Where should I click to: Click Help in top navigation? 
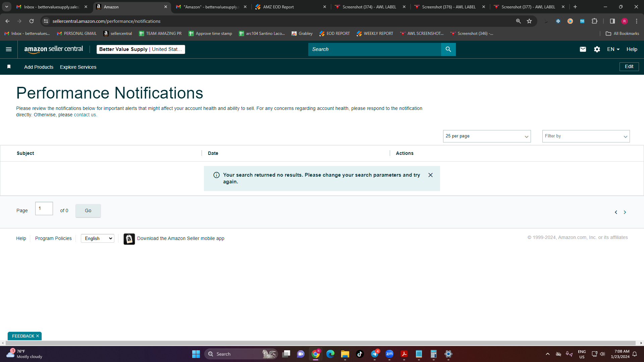click(632, 49)
